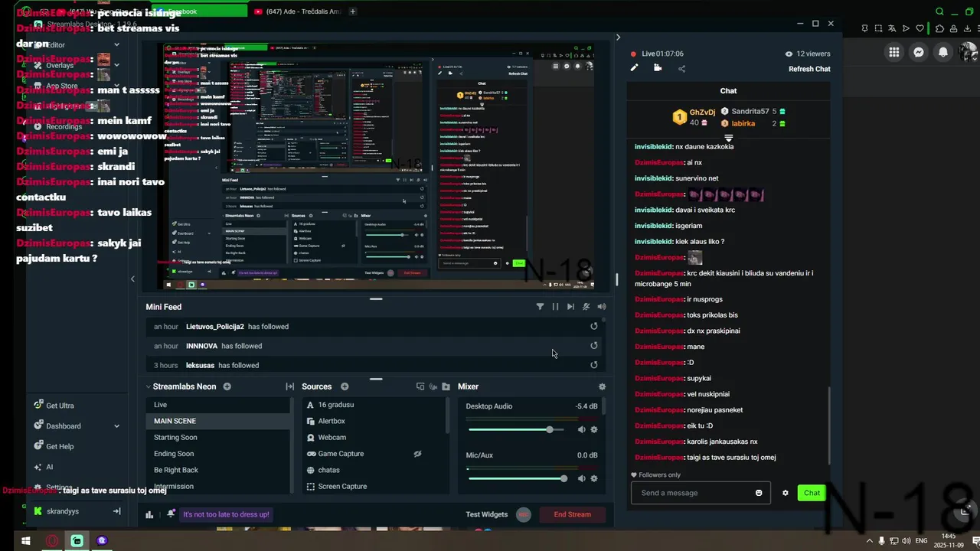Replay the leksusas follow alert
The height and width of the screenshot is (551, 980).
coord(593,365)
